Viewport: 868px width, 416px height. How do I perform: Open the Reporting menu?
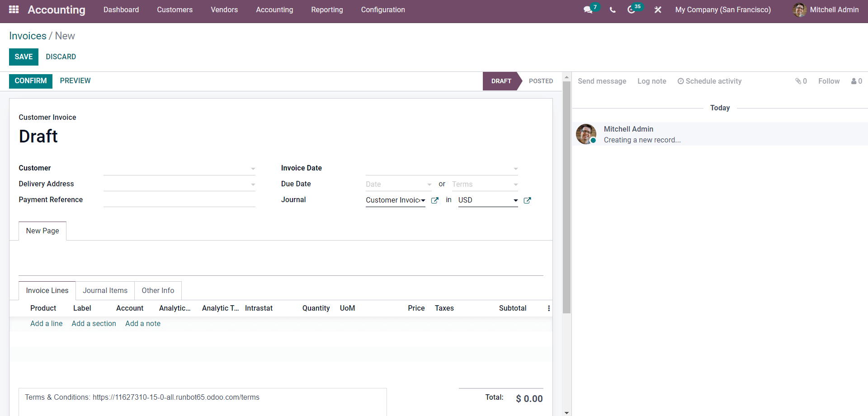pyautogui.click(x=327, y=10)
